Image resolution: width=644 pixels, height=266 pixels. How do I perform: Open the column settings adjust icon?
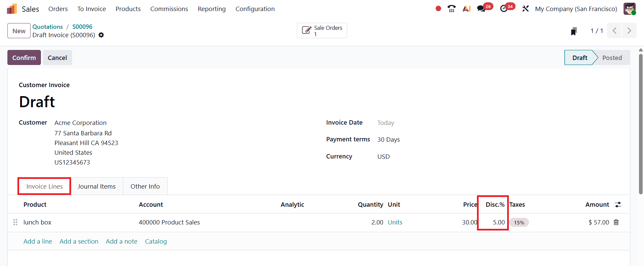click(x=618, y=204)
